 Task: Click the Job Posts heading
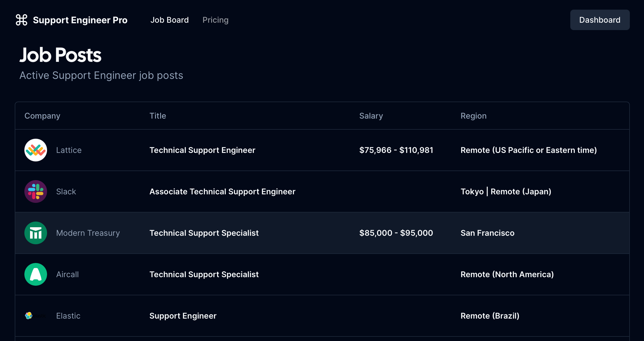click(x=60, y=55)
